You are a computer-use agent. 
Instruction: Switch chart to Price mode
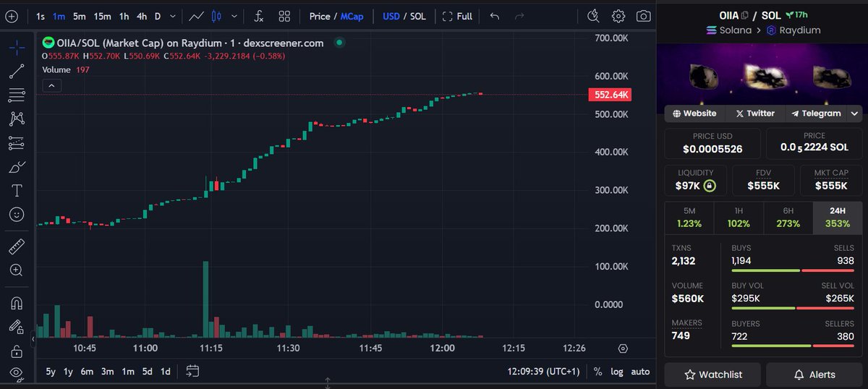[x=319, y=16]
